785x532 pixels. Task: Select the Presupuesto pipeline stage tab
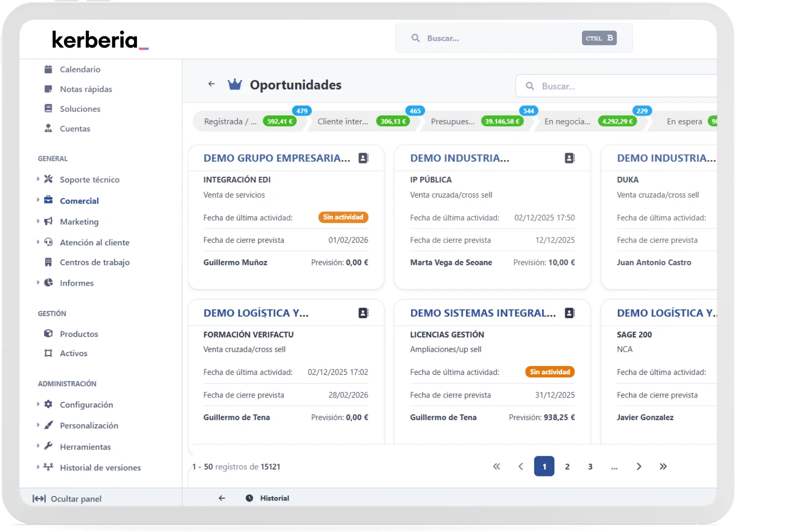pyautogui.click(x=452, y=122)
